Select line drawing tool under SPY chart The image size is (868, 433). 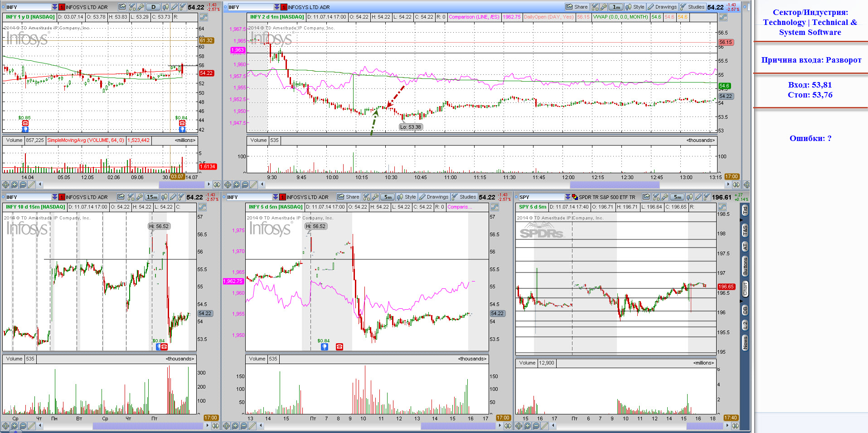(544, 426)
